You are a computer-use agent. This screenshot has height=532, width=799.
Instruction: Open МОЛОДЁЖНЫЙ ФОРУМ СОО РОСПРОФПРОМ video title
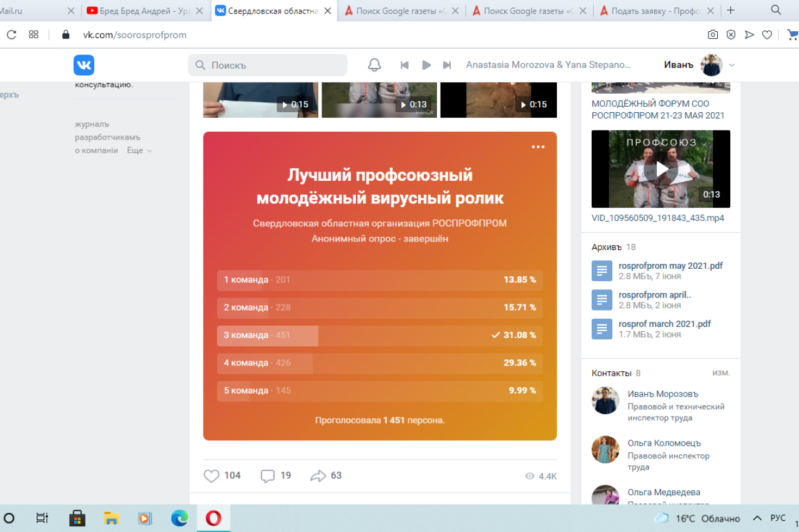pyautogui.click(x=658, y=110)
